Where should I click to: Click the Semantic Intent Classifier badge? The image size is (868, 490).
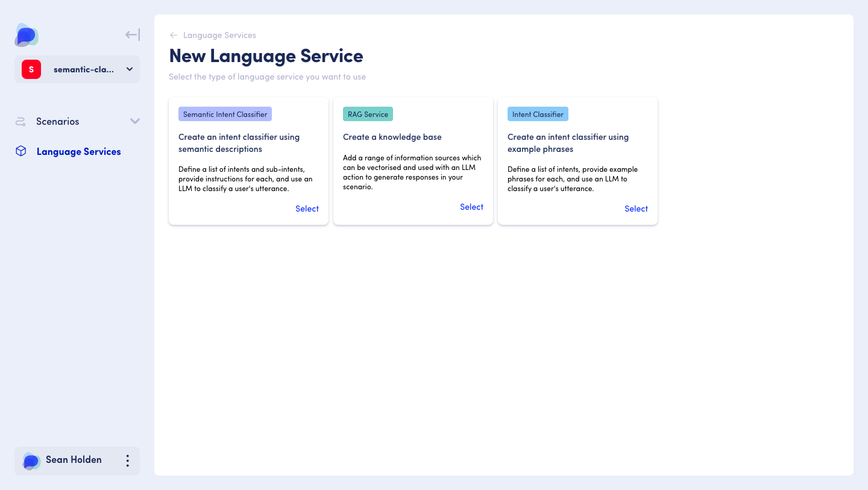(x=225, y=114)
